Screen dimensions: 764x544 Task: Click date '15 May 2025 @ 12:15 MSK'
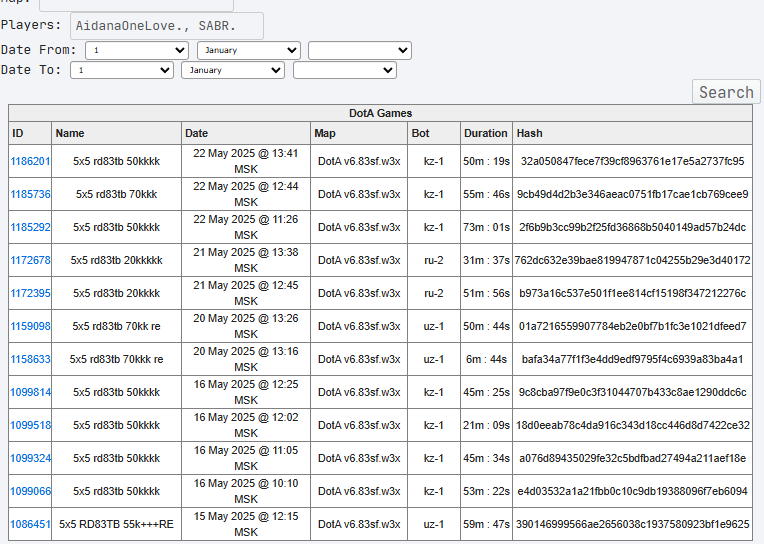click(x=246, y=524)
